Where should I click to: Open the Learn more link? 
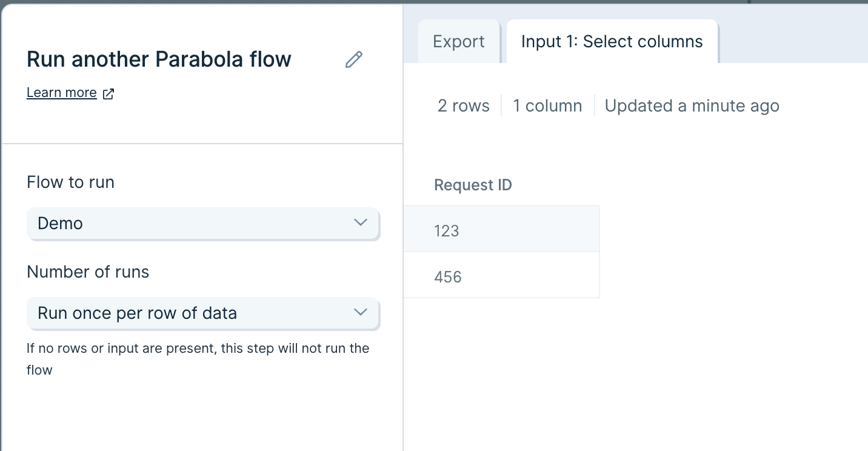(62, 93)
